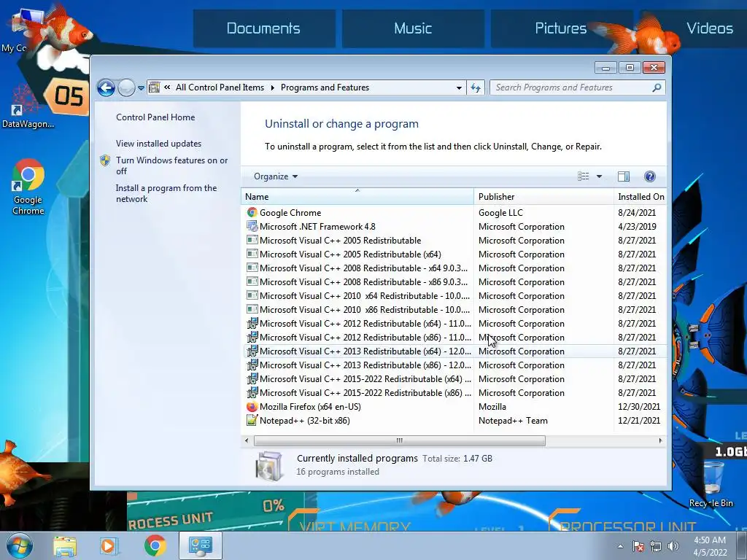Select All Control Panel Items breadcrumb
Image resolution: width=747 pixels, height=560 pixels.
coord(220,87)
